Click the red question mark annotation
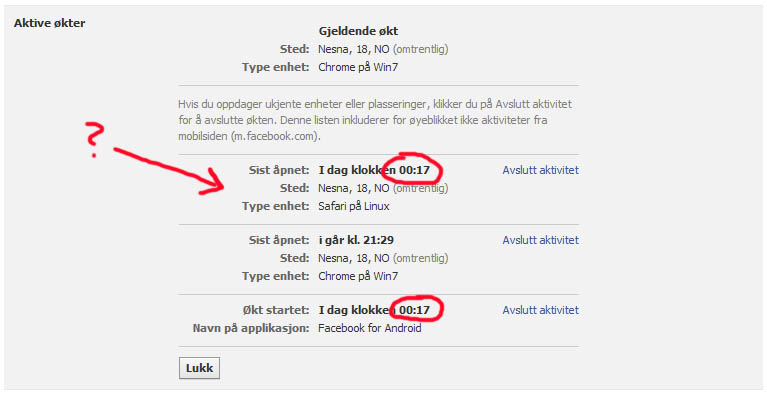 click(x=93, y=139)
